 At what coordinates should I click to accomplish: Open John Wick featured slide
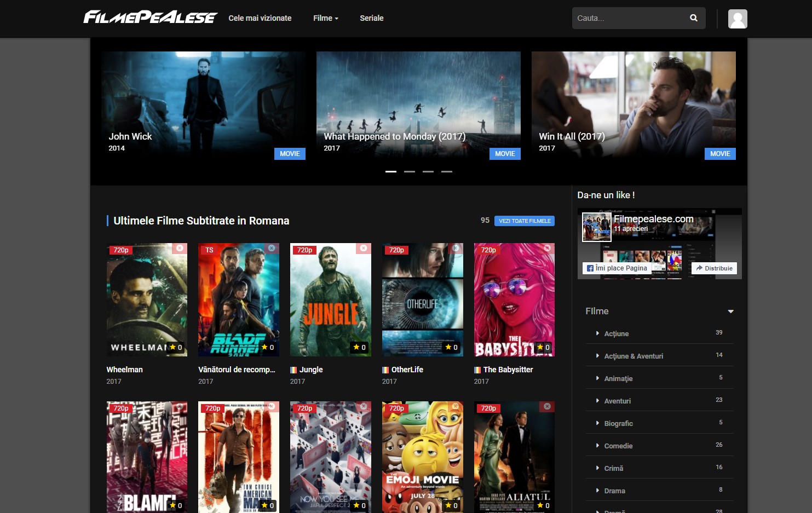click(x=203, y=106)
